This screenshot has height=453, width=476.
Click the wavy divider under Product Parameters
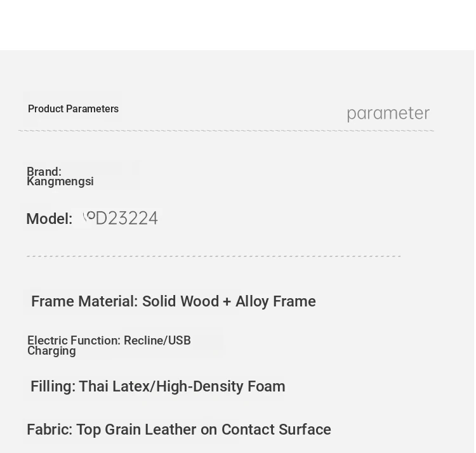226,131
